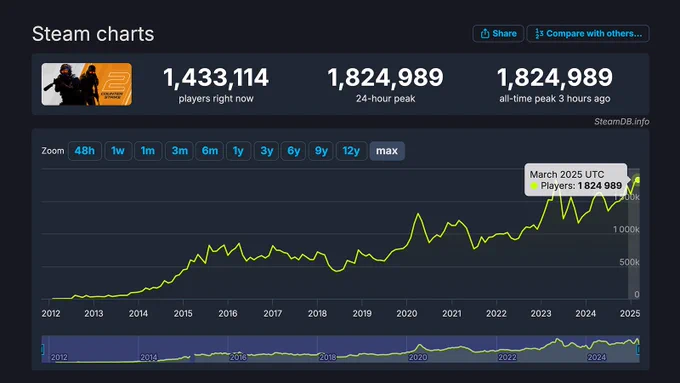Click the 2016 label in navigator strip
Viewport: 680px width, 383px height.
coord(238,357)
